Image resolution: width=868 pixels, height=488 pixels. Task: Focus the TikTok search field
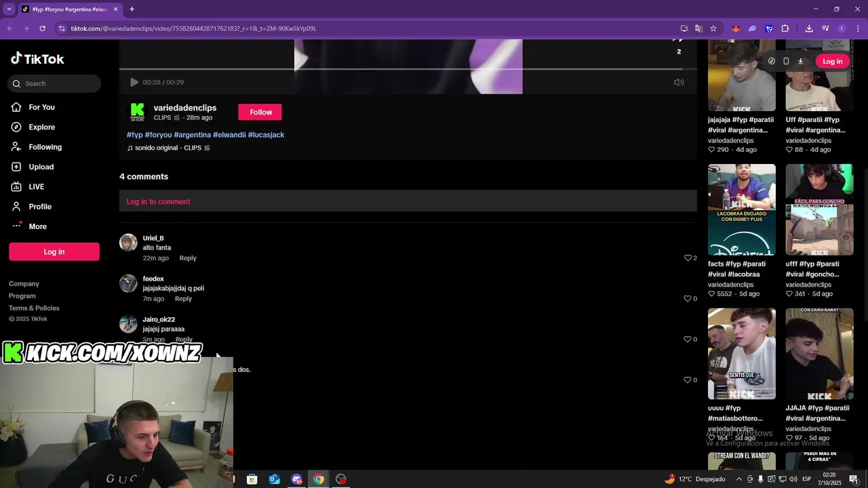tap(54, 83)
